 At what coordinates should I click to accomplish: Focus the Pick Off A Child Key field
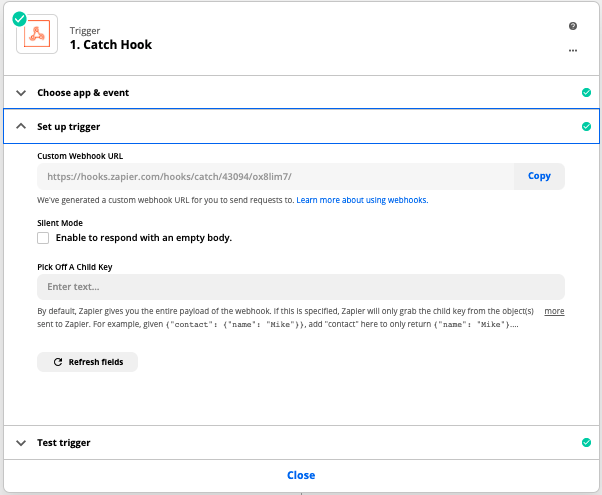coord(301,287)
